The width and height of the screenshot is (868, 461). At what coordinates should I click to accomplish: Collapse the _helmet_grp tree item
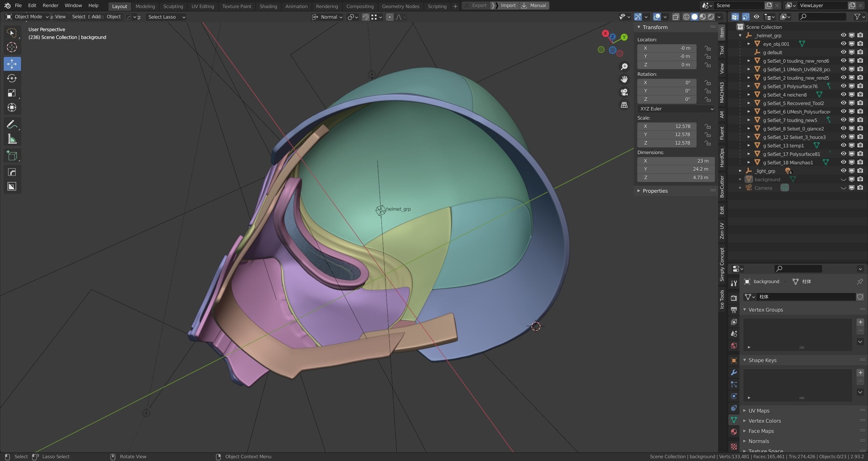pyautogui.click(x=740, y=35)
